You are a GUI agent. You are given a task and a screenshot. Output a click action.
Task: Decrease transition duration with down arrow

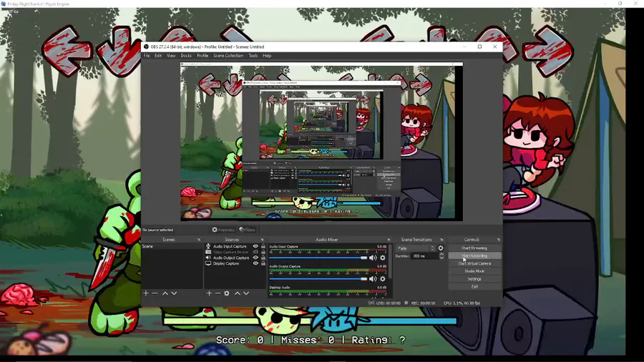click(441, 258)
